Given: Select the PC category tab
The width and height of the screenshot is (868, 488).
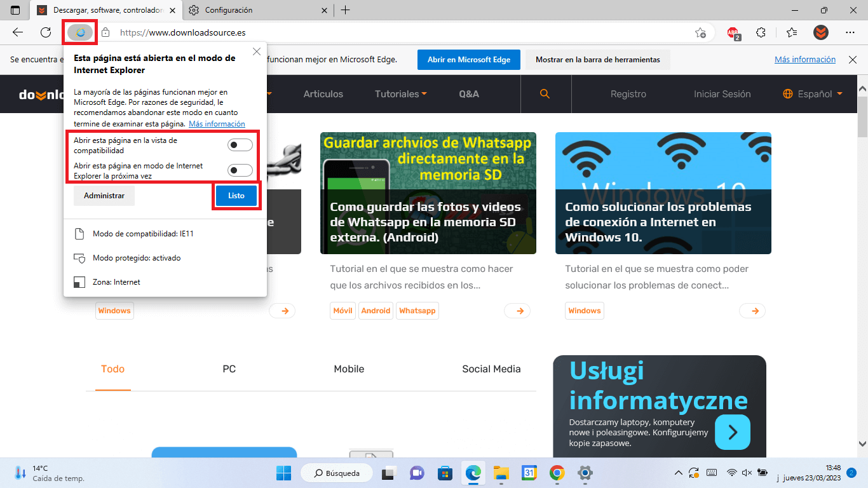Looking at the screenshot, I should click(x=229, y=369).
